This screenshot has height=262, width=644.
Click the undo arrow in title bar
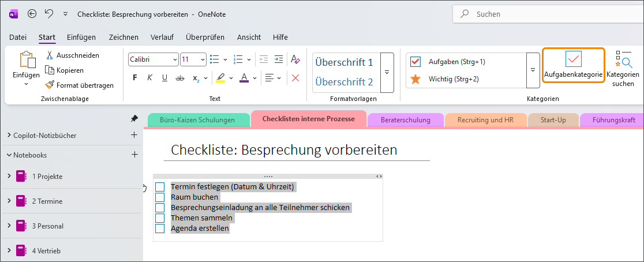click(49, 13)
